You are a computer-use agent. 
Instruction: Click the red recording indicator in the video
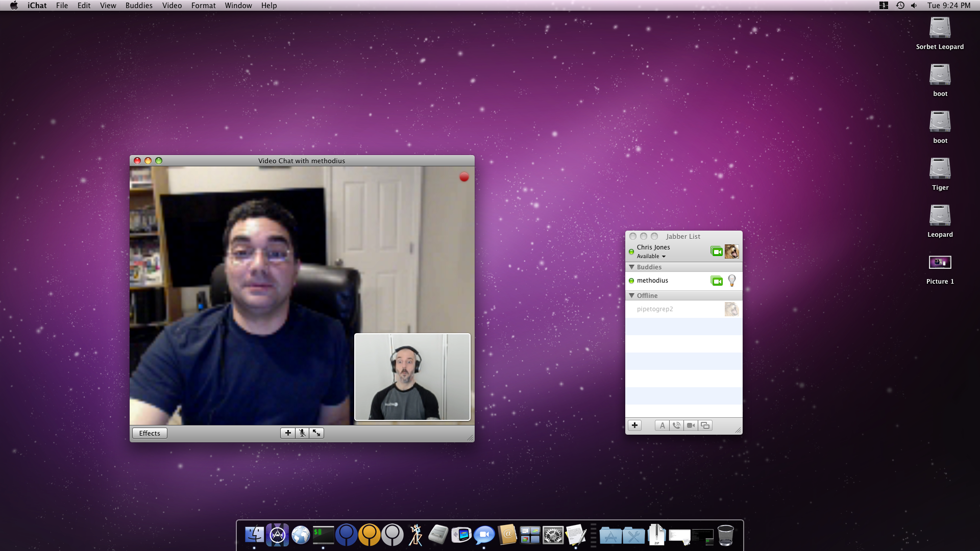pos(464,177)
